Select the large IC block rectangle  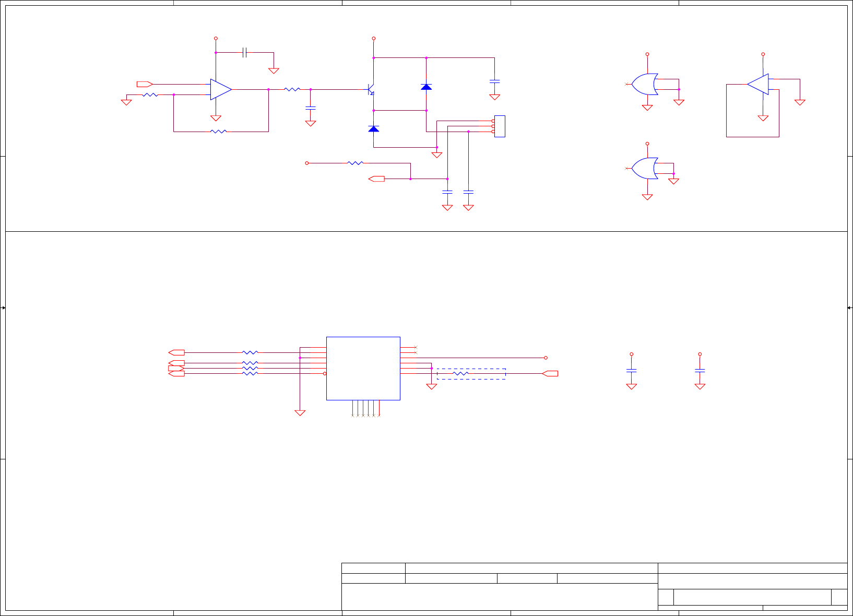tap(363, 369)
